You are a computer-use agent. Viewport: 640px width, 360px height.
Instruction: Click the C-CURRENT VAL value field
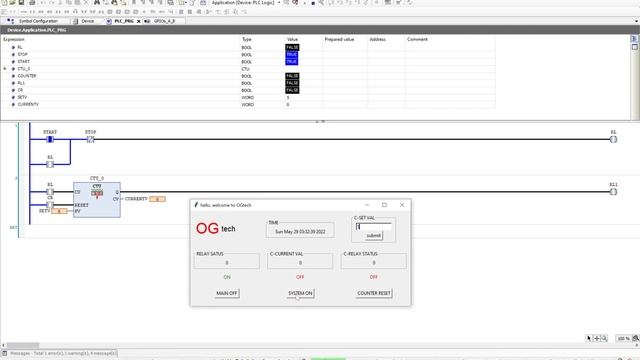[300, 263]
